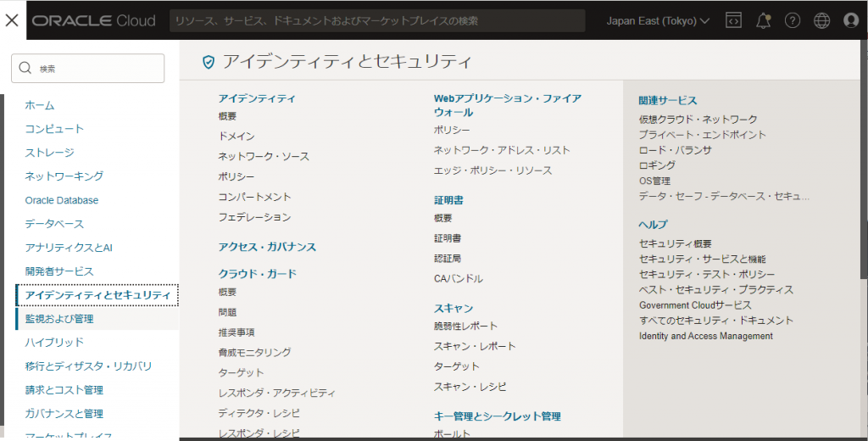Open ドメイン under アイデンティティ
Viewport: 868px width, 441px height.
(236, 137)
